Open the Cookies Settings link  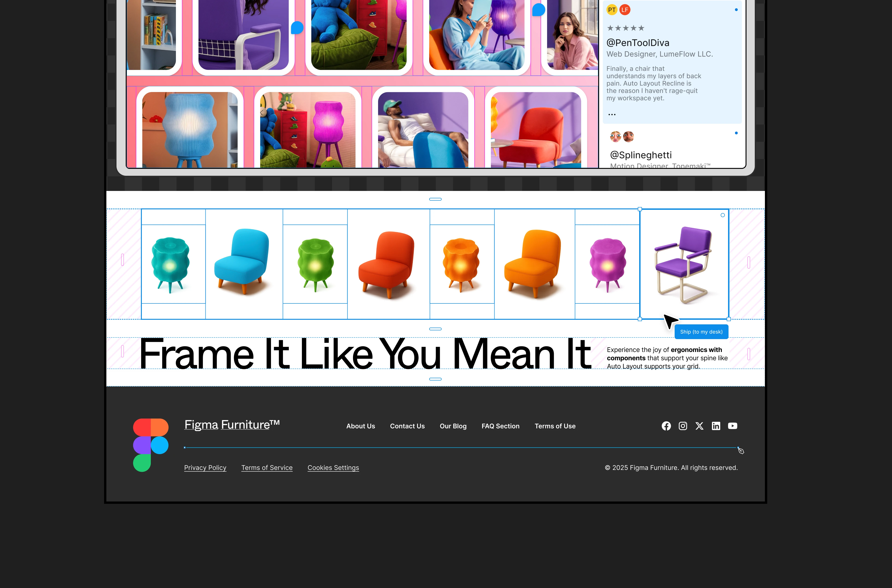click(333, 468)
